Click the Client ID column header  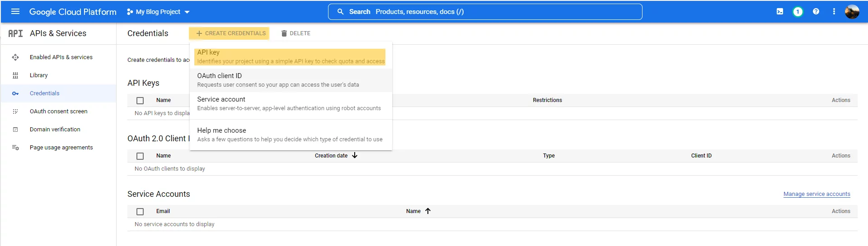tap(701, 156)
